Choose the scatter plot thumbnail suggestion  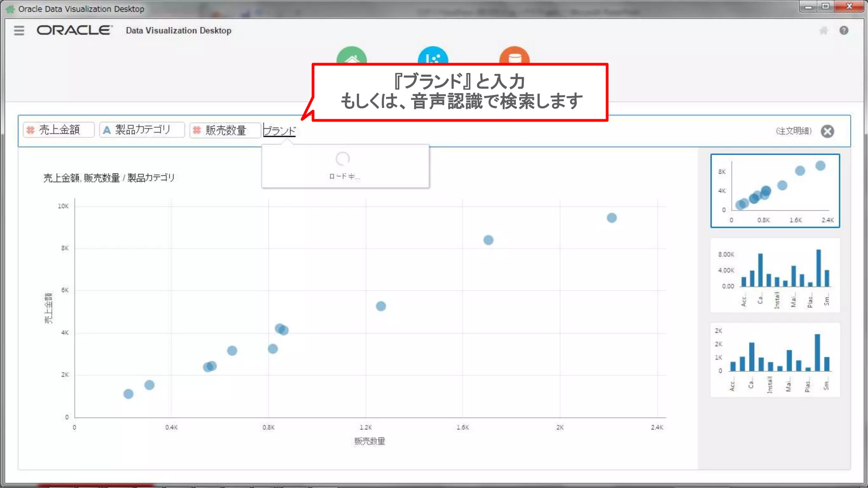(775, 191)
